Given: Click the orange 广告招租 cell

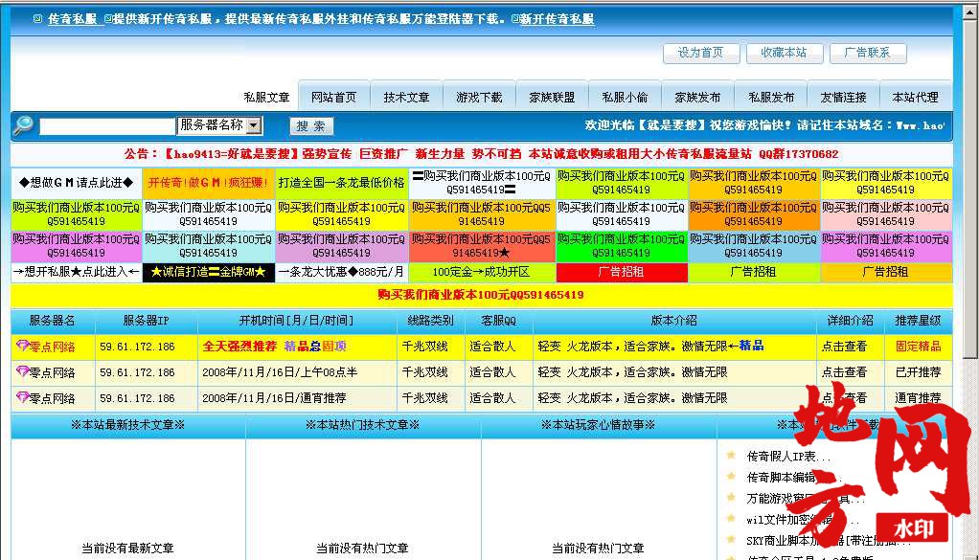Looking at the screenshot, I should (885, 272).
